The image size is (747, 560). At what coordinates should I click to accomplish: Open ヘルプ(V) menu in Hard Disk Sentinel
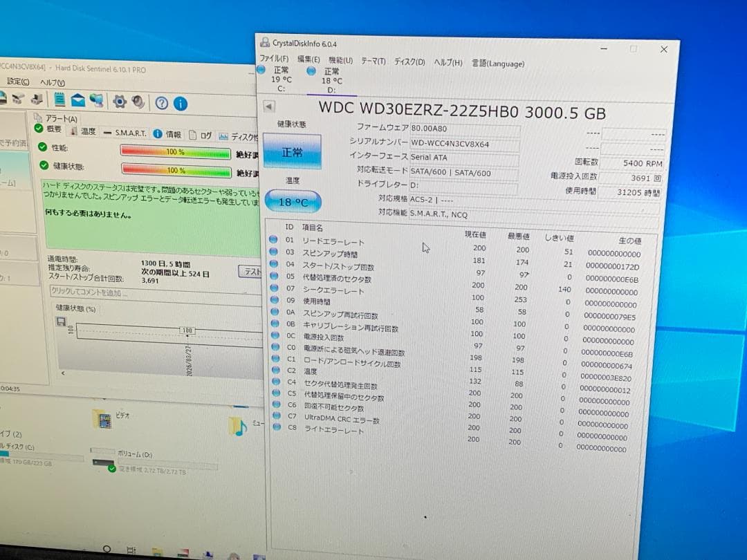[53, 82]
